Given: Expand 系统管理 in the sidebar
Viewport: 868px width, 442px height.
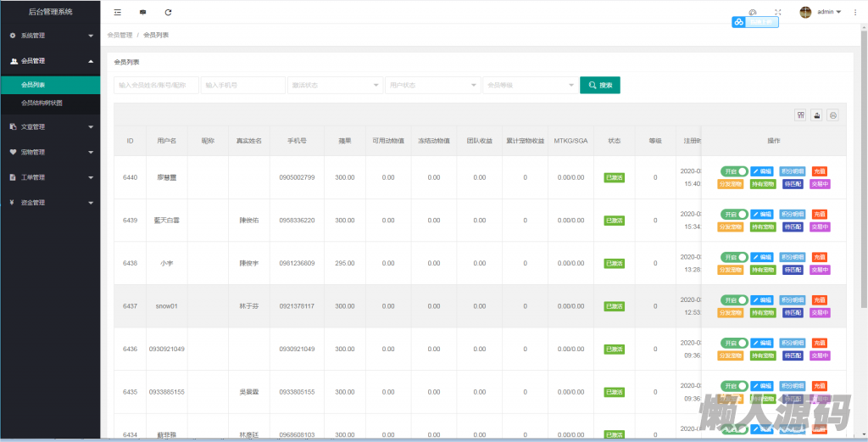Looking at the screenshot, I should pyautogui.click(x=50, y=36).
